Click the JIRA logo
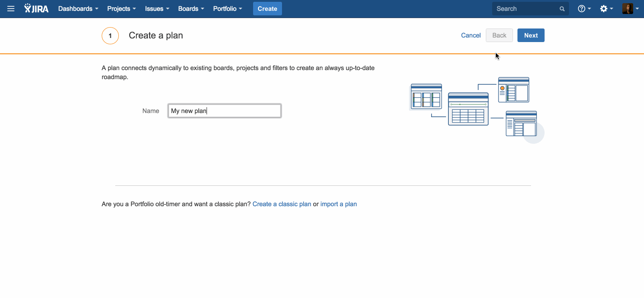This screenshot has height=298, width=644. [x=37, y=9]
